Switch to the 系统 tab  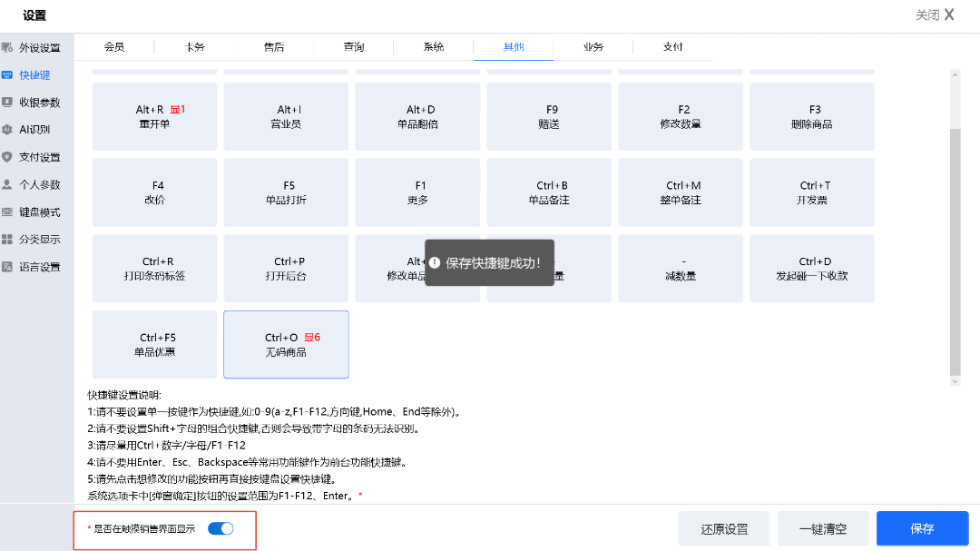pos(434,47)
